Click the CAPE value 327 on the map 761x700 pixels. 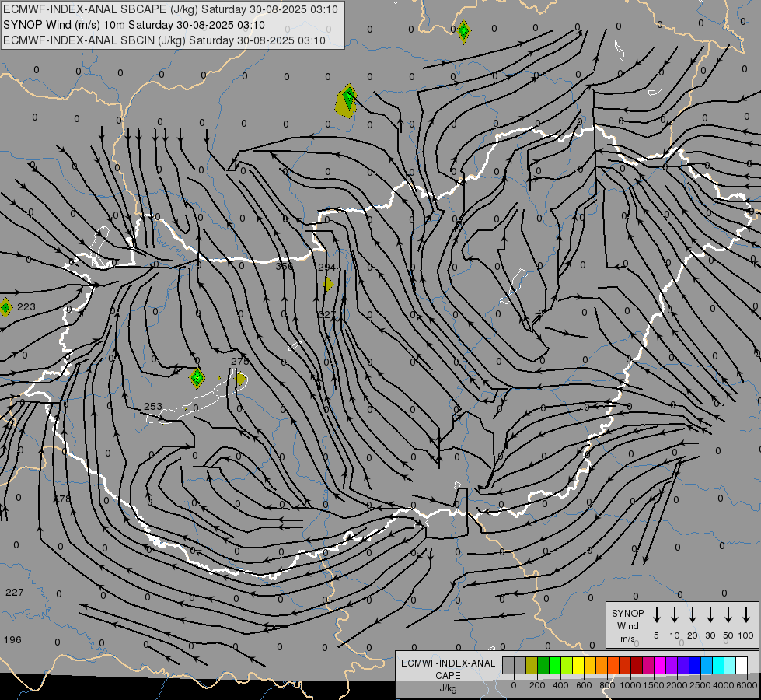327,315
